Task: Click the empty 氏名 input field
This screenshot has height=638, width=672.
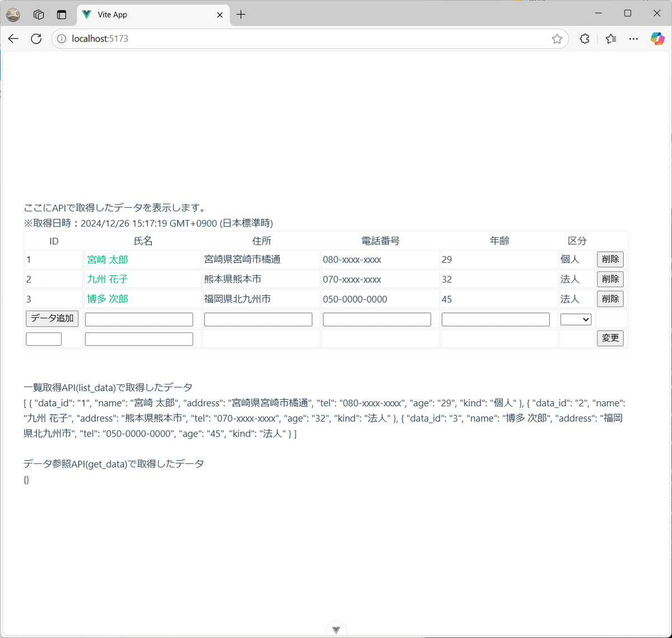Action: (x=138, y=319)
